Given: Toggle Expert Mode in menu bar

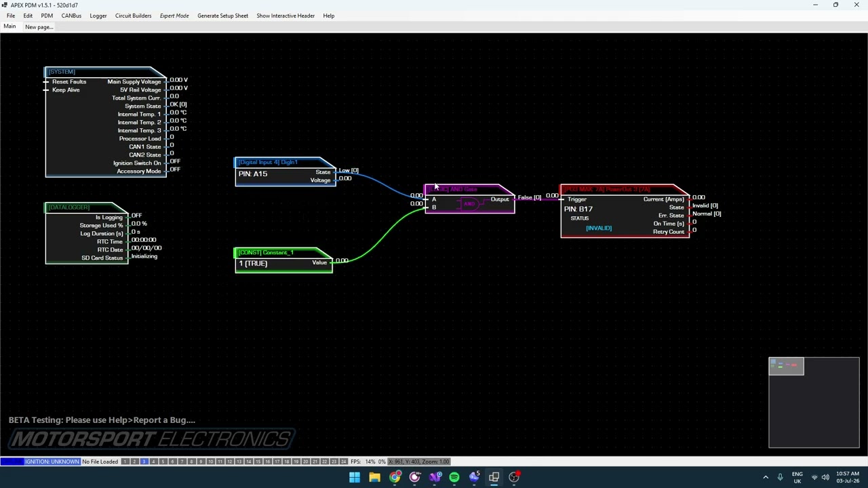Looking at the screenshot, I should (174, 16).
